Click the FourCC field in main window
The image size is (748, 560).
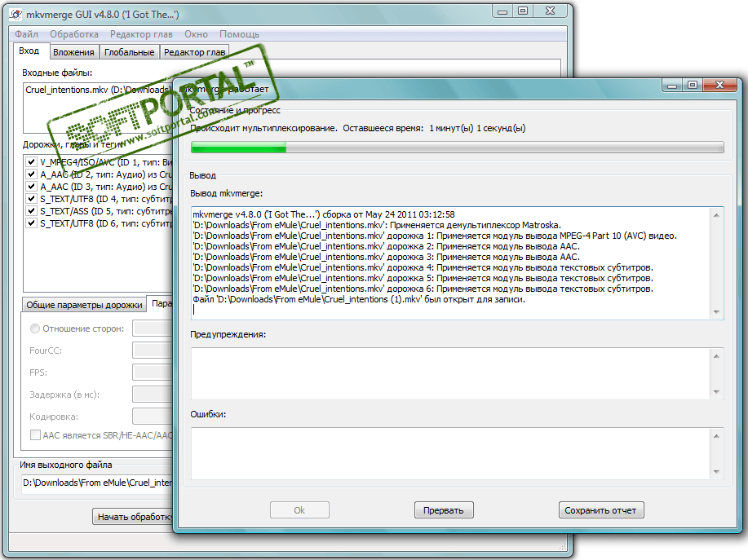click(153, 351)
